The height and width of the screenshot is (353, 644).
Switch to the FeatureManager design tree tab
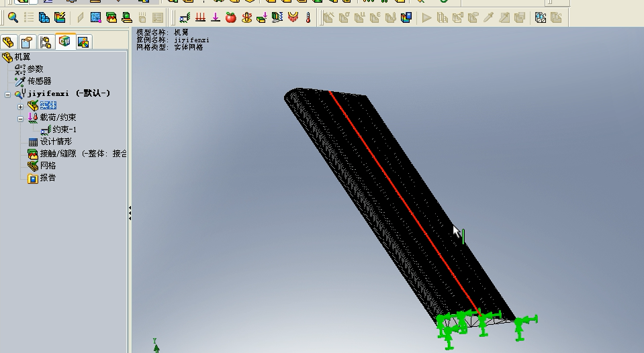point(8,42)
